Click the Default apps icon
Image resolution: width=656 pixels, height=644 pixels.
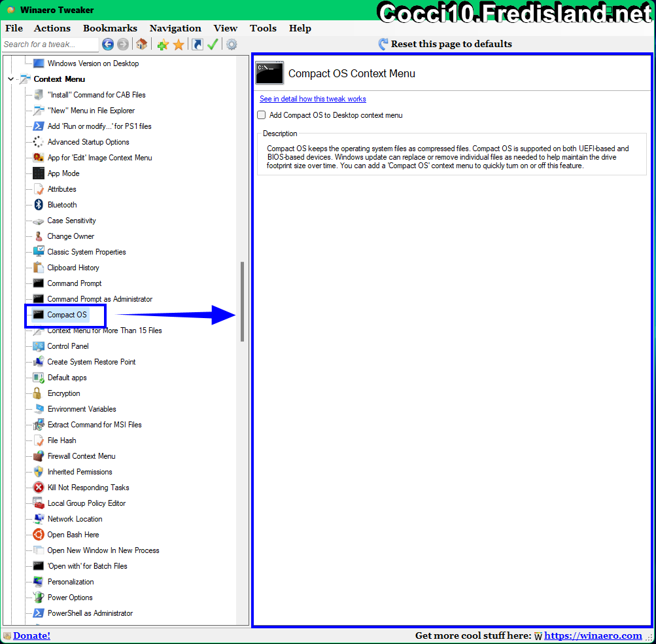39,378
